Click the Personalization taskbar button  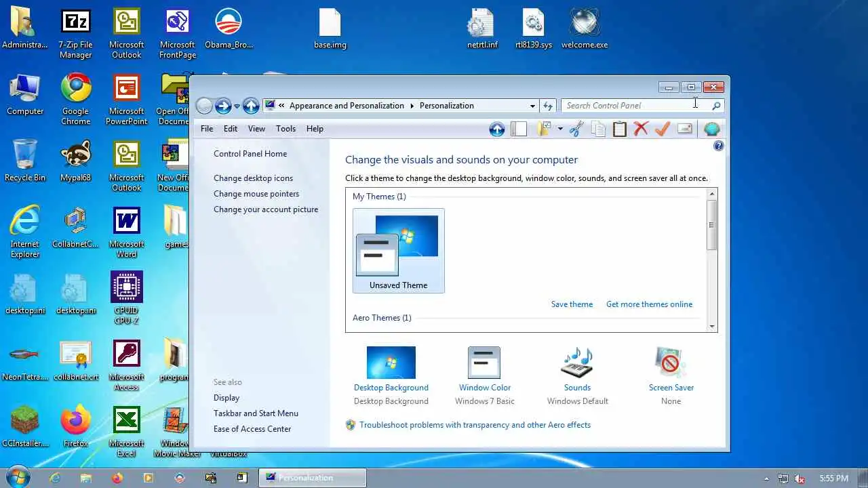[313, 478]
